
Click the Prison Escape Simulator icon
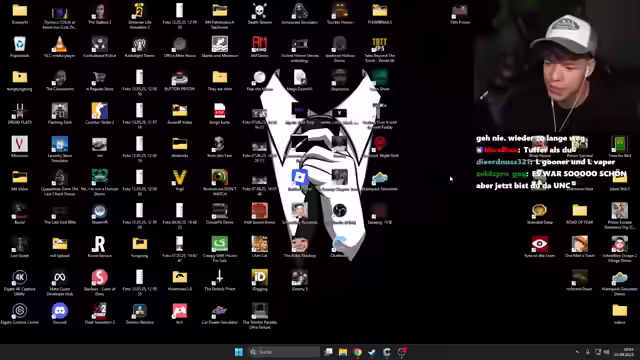620,211
